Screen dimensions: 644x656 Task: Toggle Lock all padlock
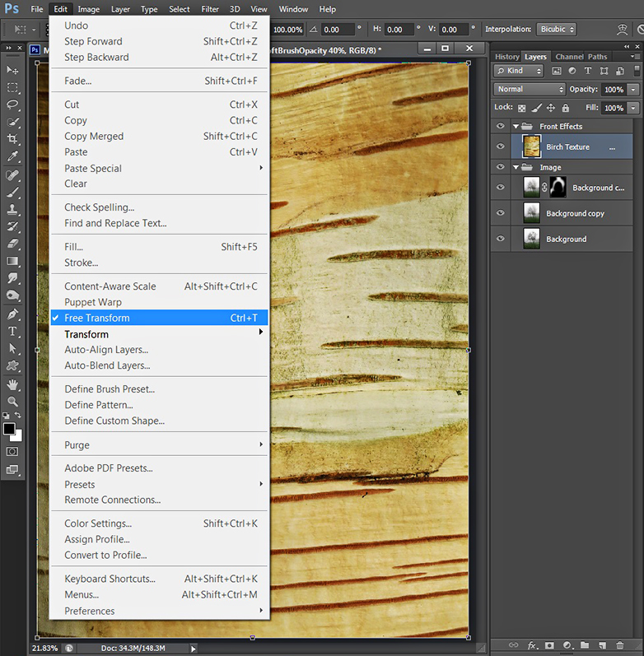tap(566, 108)
